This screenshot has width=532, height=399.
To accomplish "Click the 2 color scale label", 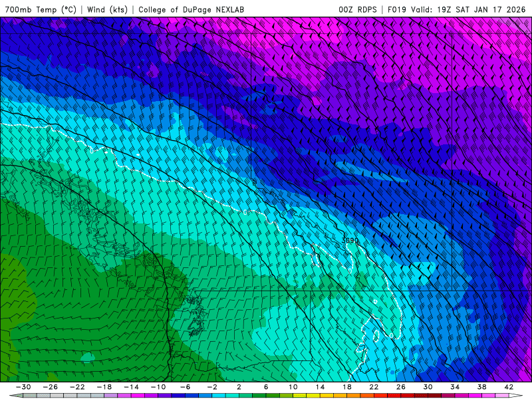I will (x=239, y=387).
